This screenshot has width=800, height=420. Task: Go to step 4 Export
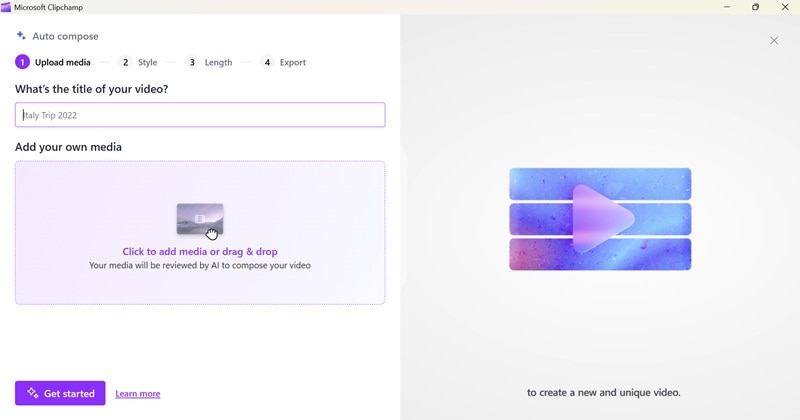(x=283, y=62)
